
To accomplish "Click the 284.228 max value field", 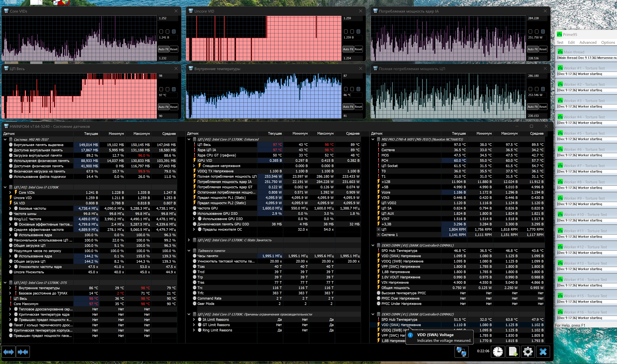I will pos(536,18).
